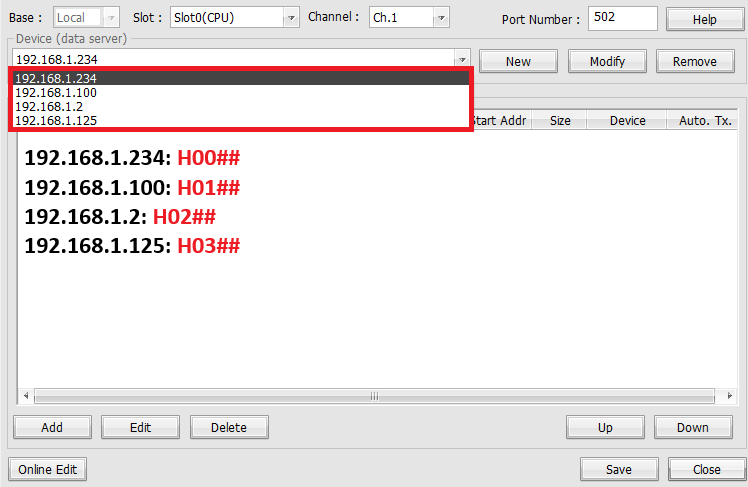This screenshot has height=487, width=748.
Task: Click the Modify device button
Action: 607,61
